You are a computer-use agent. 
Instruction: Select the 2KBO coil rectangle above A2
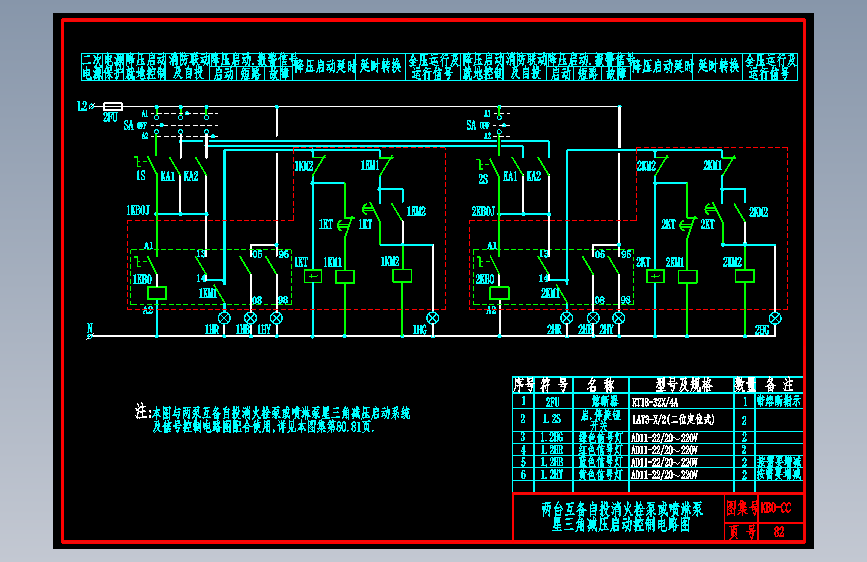[x=499, y=293]
